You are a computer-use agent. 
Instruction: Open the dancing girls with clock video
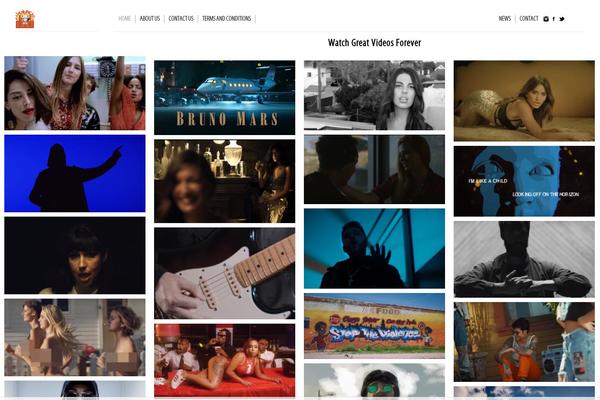[75, 93]
